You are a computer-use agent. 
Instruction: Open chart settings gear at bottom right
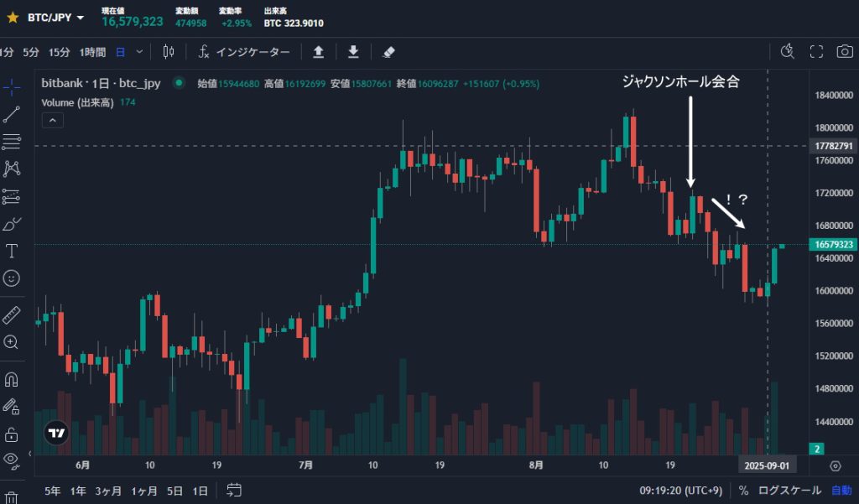point(835,466)
